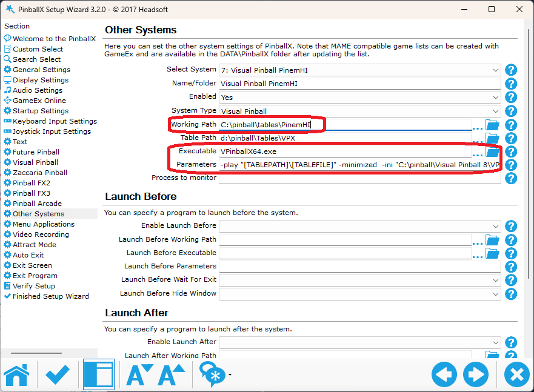Click the vertical scrollbar of settings pane
The width and height of the screenshot is (534, 392).
tap(529, 153)
